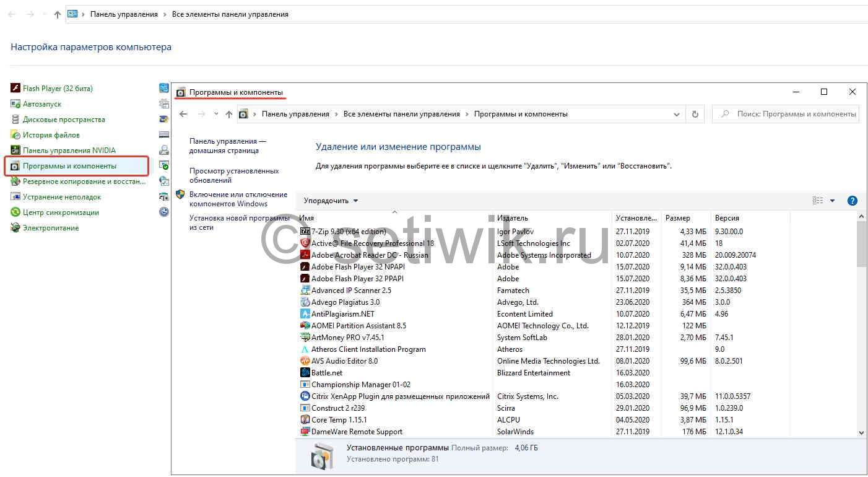Change the list view layout icon
The width and height of the screenshot is (868, 477).
818,201
